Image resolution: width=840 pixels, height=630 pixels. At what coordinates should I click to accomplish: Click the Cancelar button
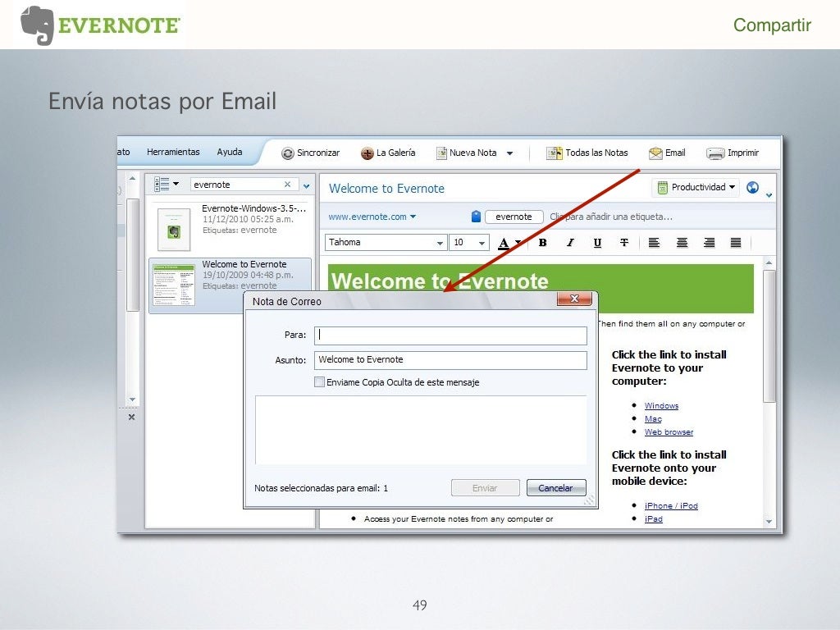coord(556,488)
